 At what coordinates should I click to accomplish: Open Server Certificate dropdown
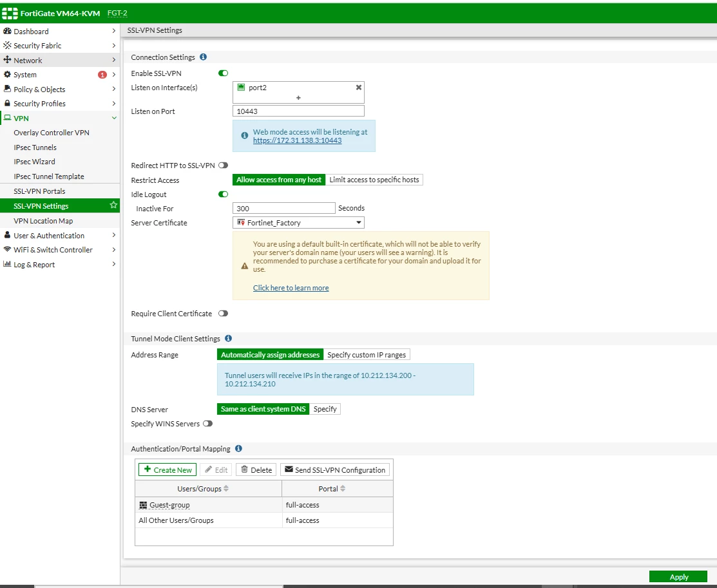click(299, 223)
